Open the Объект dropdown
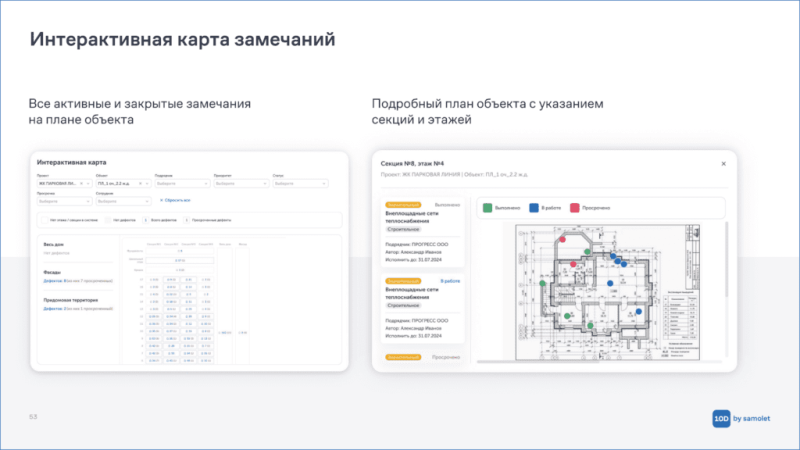This screenshot has height=450, width=800. (x=123, y=184)
